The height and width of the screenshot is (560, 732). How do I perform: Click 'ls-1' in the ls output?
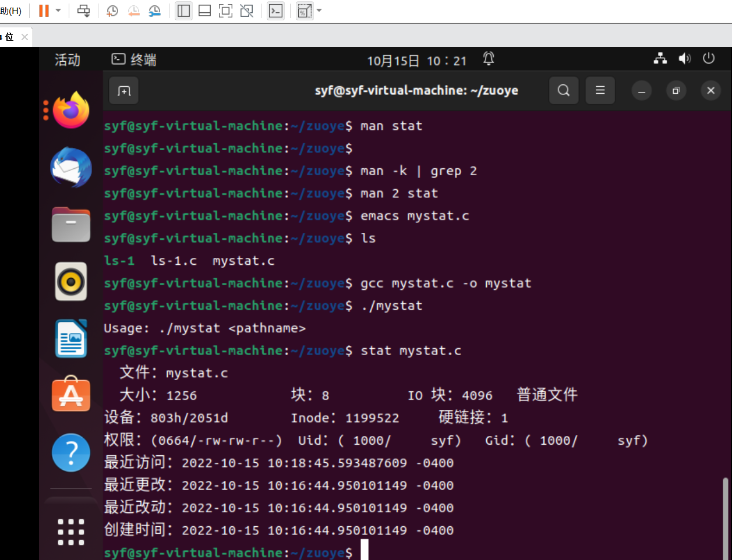coord(119,261)
